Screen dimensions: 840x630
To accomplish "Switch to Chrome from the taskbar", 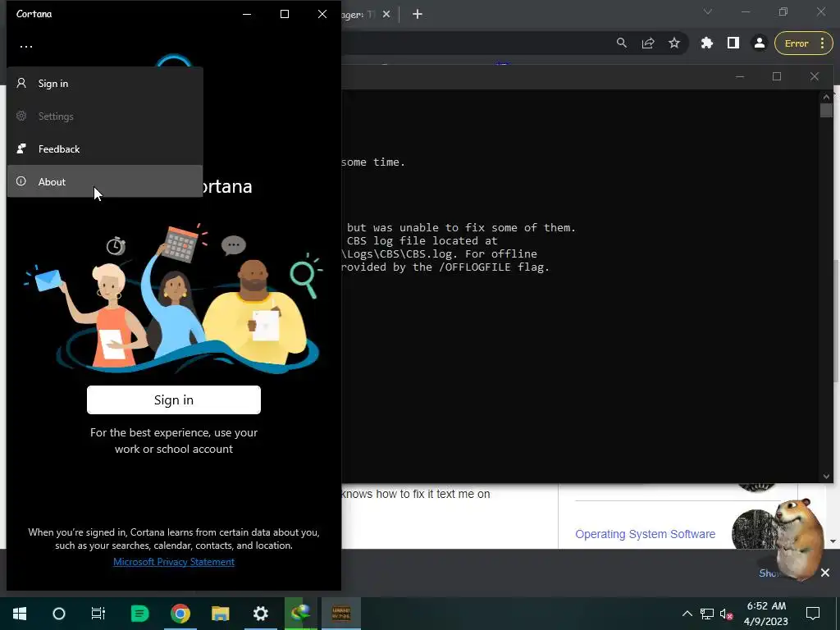I will point(180,614).
